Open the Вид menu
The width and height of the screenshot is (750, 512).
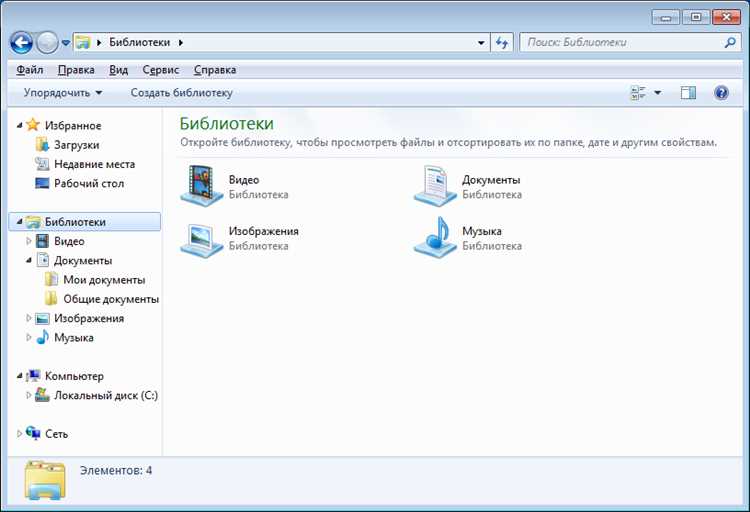(119, 70)
